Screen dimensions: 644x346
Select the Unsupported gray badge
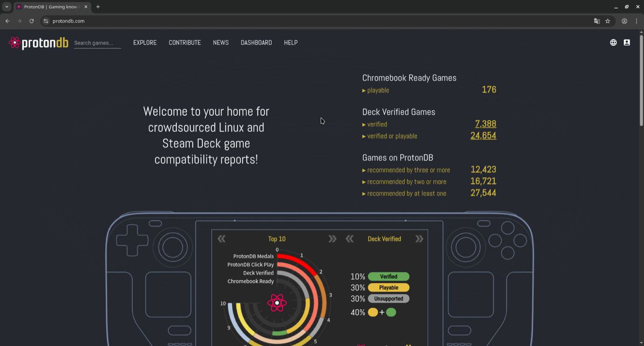(x=388, y=299)
